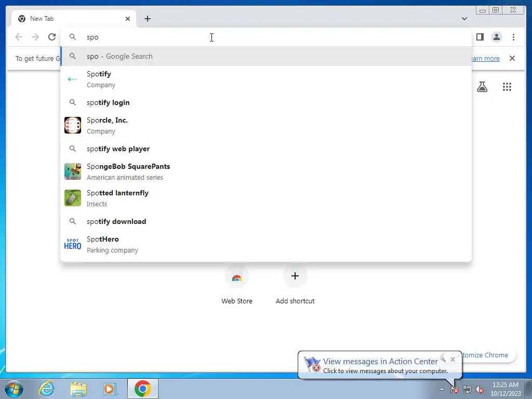The width and height of the screenshot is (532, 399).
Task: Go back with the left arrow button
Action: coord(19,37)
